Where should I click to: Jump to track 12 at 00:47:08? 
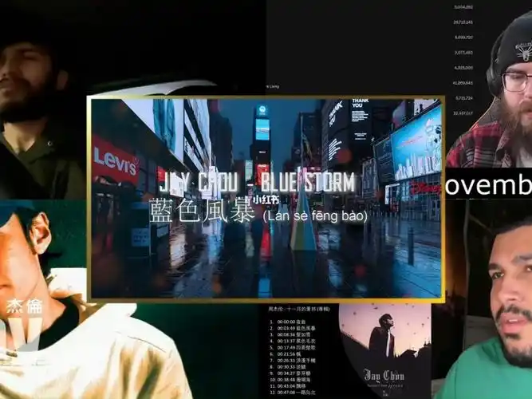pos(293,393)
